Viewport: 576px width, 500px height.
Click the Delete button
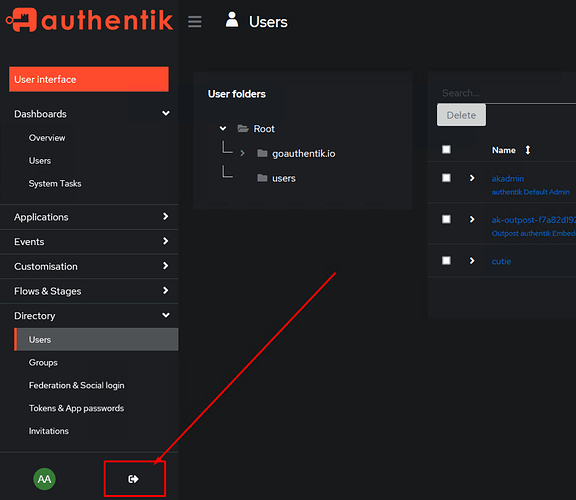(x=461, y=115)
